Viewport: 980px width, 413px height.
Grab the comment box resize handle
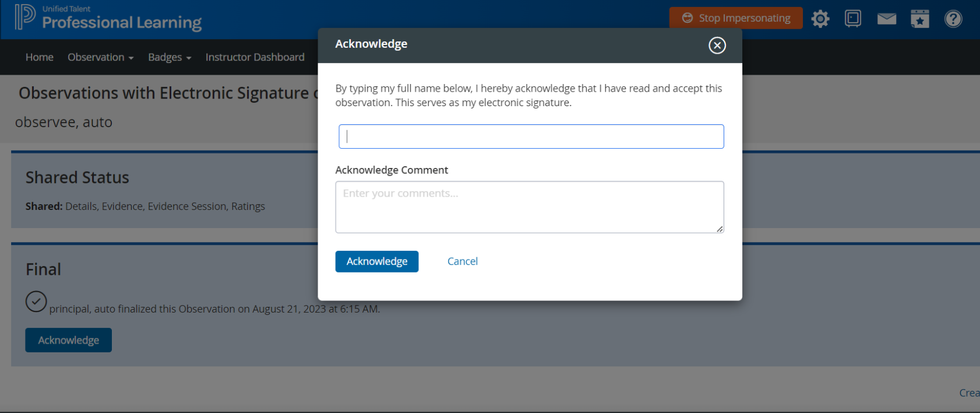tap(720, 229)
